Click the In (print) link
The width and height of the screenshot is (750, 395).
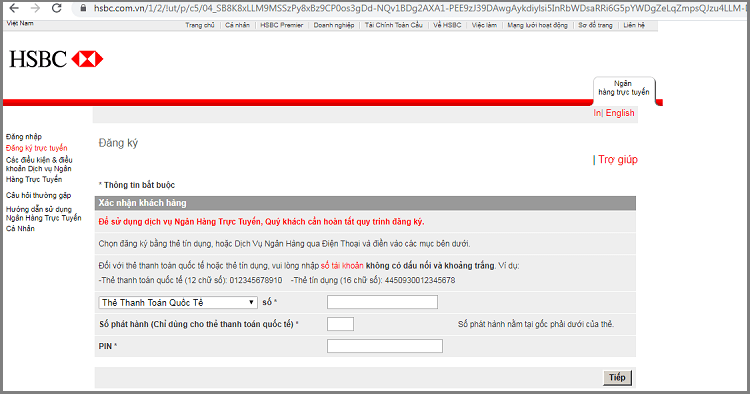[597, 113]
